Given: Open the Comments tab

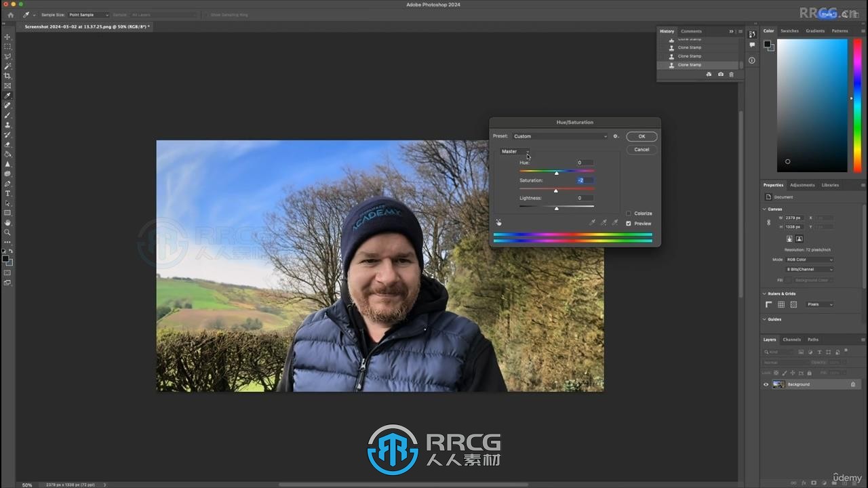Looking at the screenshot, I should click(691, 31).
